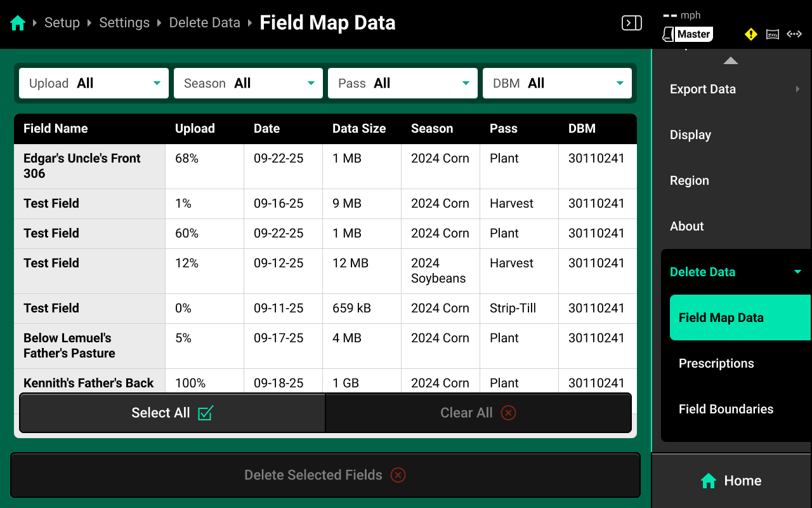Open the Upload filter dropdown
The image size is (812, 508).
[x=94, y=83]
